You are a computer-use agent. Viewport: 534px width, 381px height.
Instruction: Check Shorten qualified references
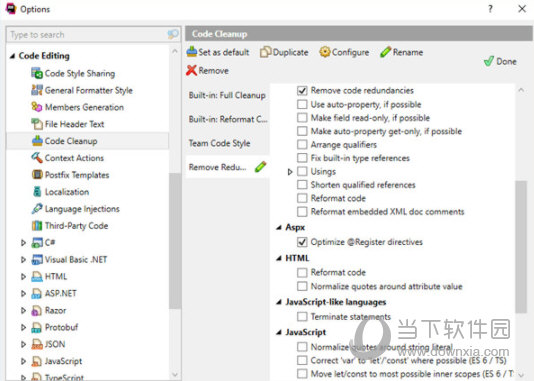[x=302, y=185]
